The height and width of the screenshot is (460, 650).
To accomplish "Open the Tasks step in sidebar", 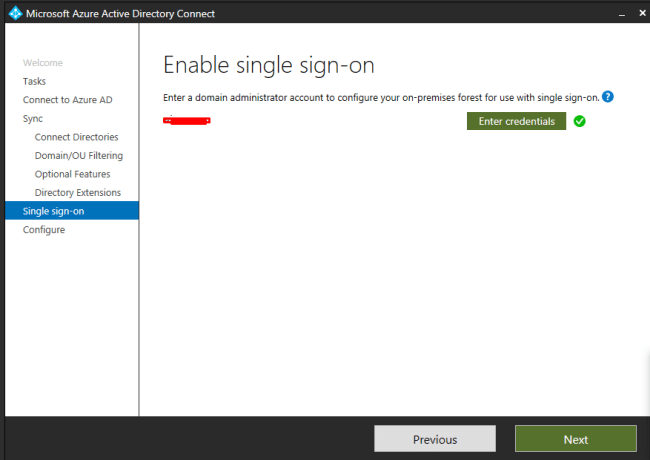I will (x=34, y=81).
